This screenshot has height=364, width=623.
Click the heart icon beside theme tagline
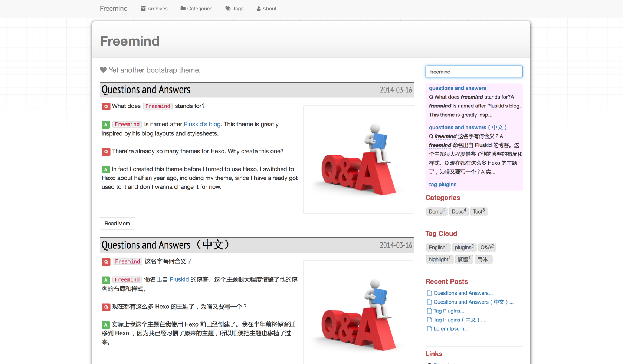click(103, 70)
